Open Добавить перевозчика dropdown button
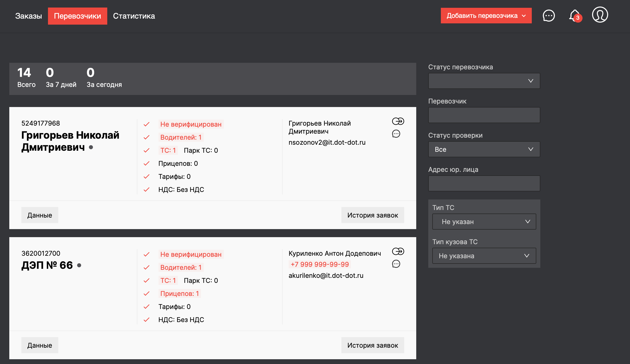 pos(486,16)
